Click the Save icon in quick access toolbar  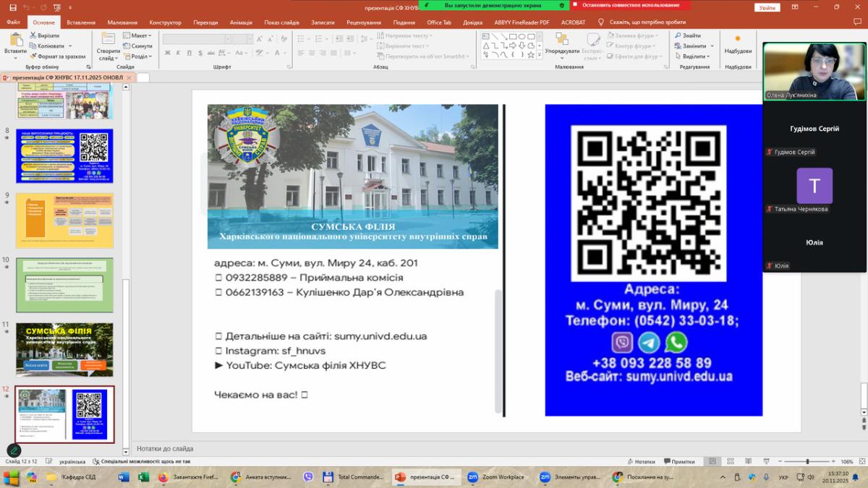click(12, 7)
